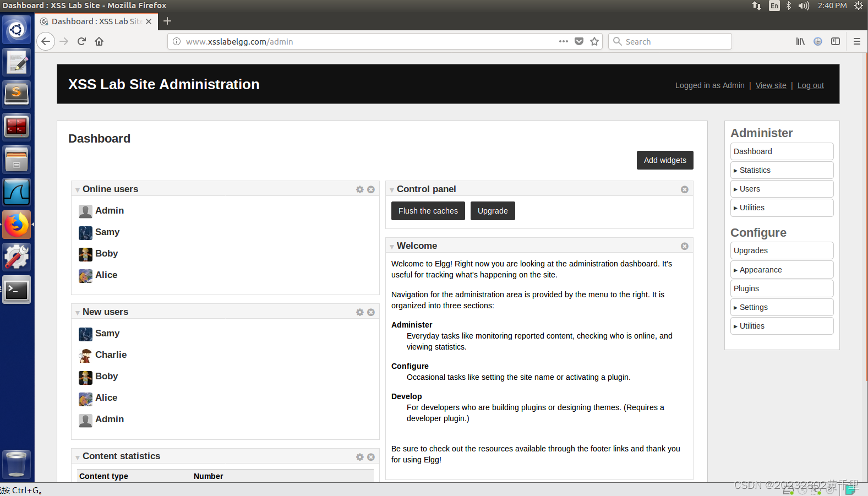Click the browser Back arrow button
The height and width of the screenshot is (496, 868).
(46, 41)
